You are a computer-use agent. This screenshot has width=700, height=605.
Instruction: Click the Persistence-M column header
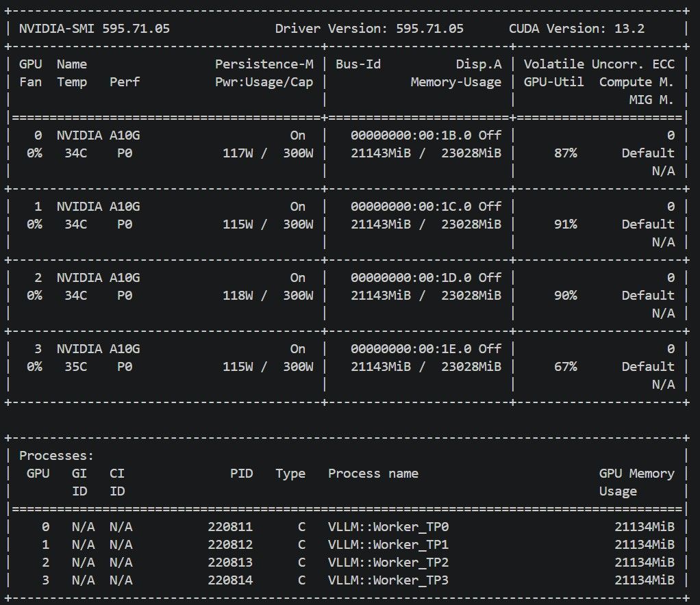tap(264, 64)
